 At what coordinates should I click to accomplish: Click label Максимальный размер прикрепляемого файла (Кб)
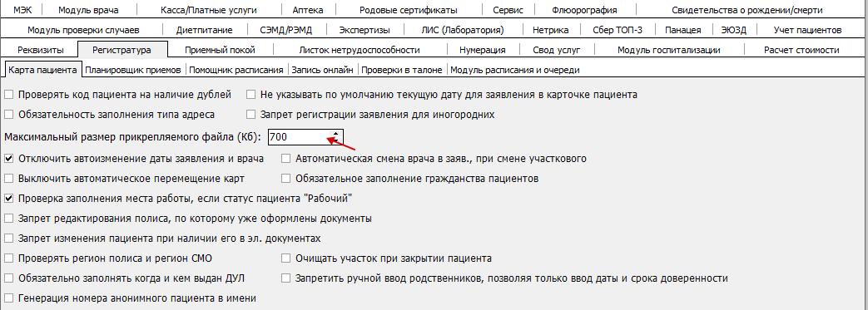(x=132, y=136)
